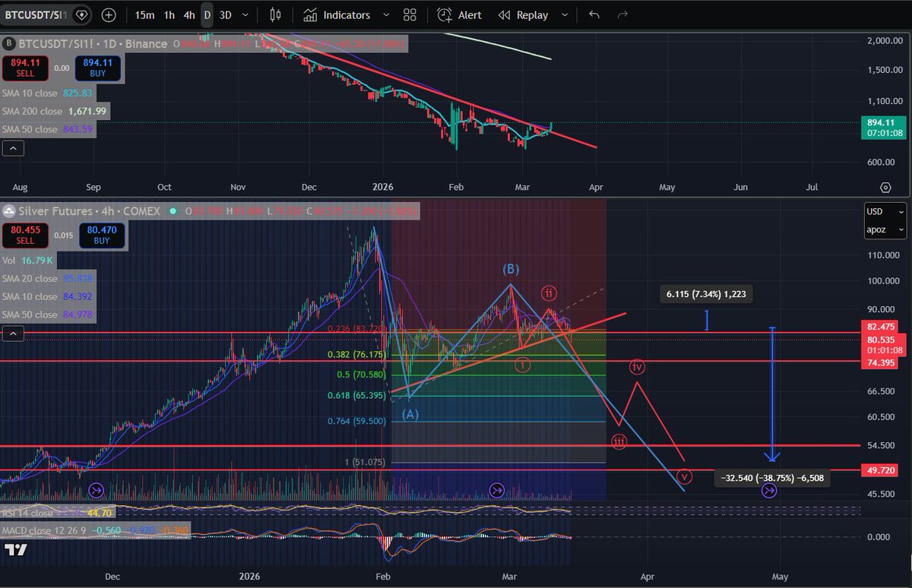The width and height of the screenshot is (912, 588).
Task: Redo the last chart action
Action: [x=622, y=14]
